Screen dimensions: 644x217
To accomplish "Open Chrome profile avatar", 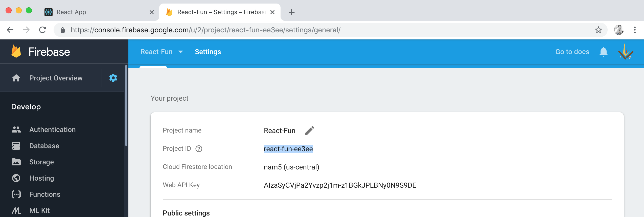I will coord(618,30).
